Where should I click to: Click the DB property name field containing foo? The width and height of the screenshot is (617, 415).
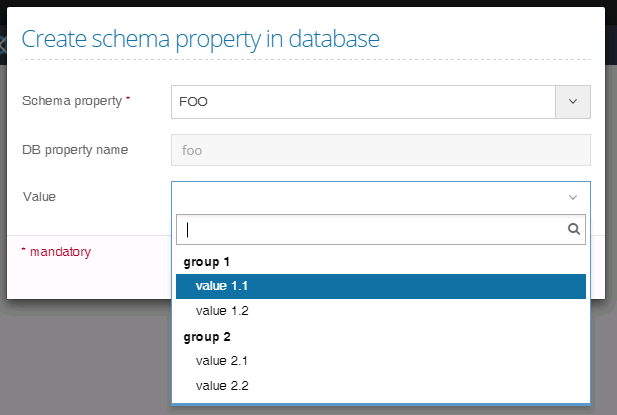click(x=380, y=150)
